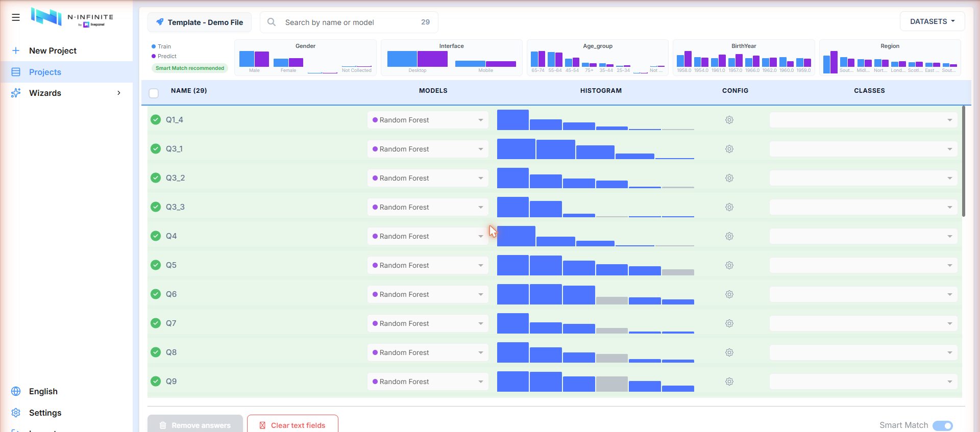Toggle the Smart Match switch

pos(943,425)
